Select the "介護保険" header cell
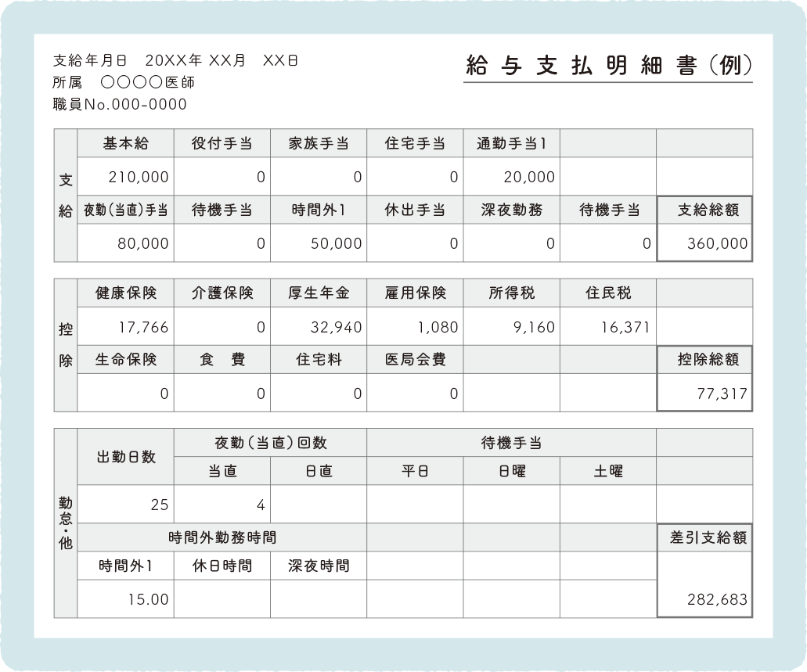807x672 pixels. [222, 293]
